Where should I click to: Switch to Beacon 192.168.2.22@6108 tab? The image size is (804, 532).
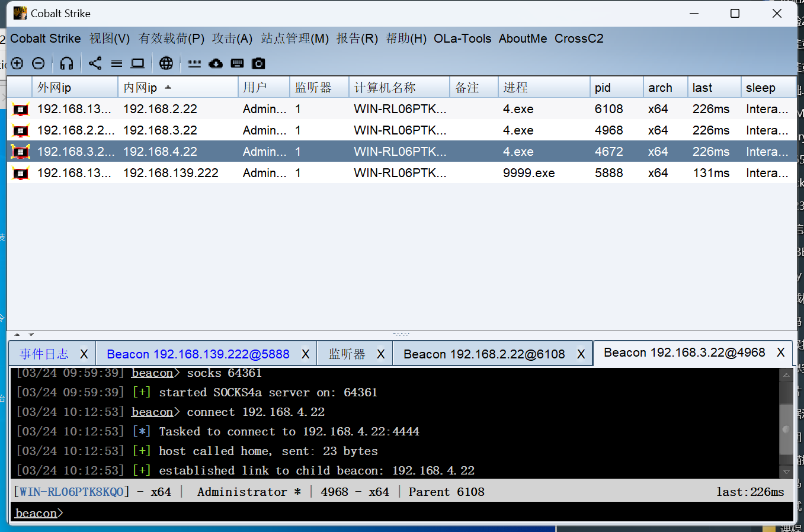click(x=484, y=354)
